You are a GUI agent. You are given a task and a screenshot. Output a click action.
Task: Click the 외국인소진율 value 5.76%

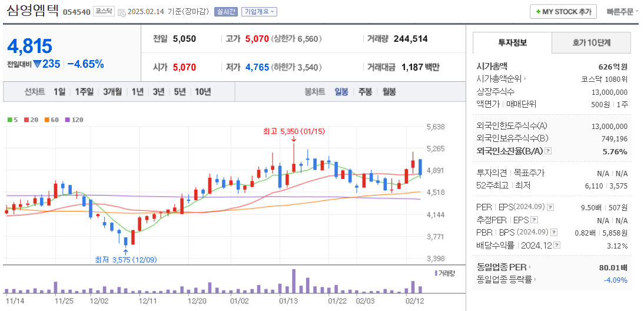click(615, 151)
